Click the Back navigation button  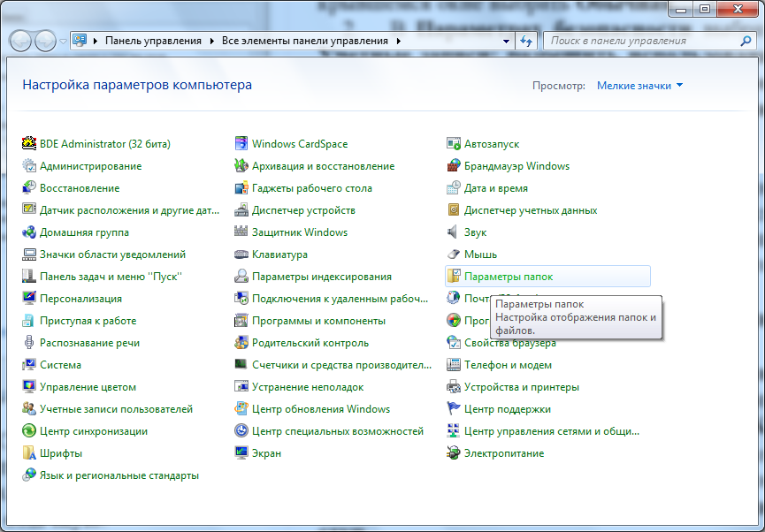tap(21, 41)
